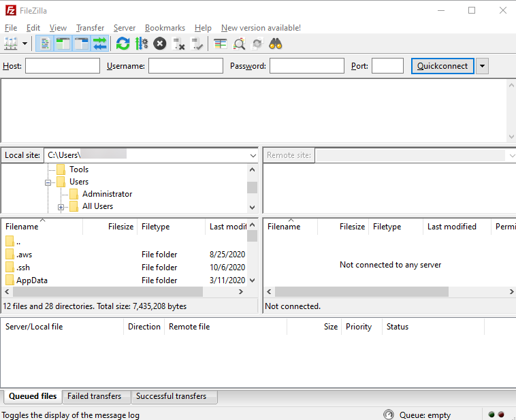Open the Edit menu
516x420 pixels.
[x=33, y=28]
